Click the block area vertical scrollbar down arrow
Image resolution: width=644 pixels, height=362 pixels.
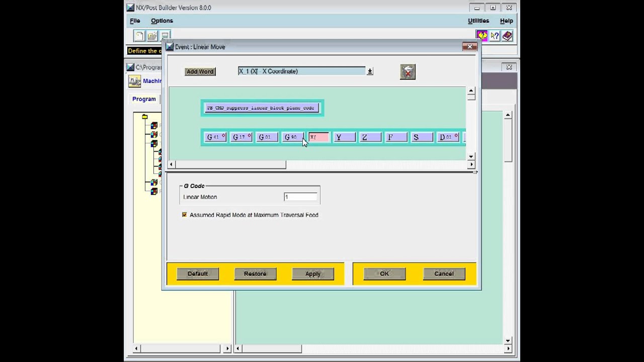click(x=471, y=157)
